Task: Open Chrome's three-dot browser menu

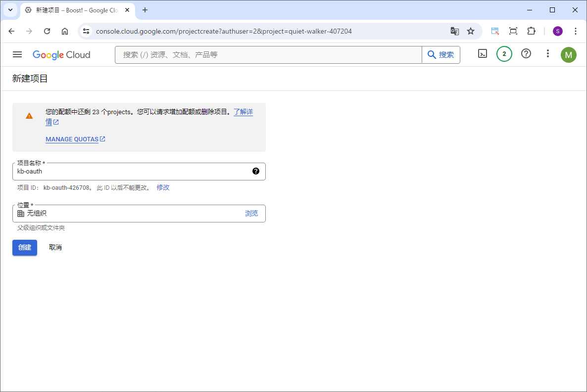Action: tap(575, 31)
